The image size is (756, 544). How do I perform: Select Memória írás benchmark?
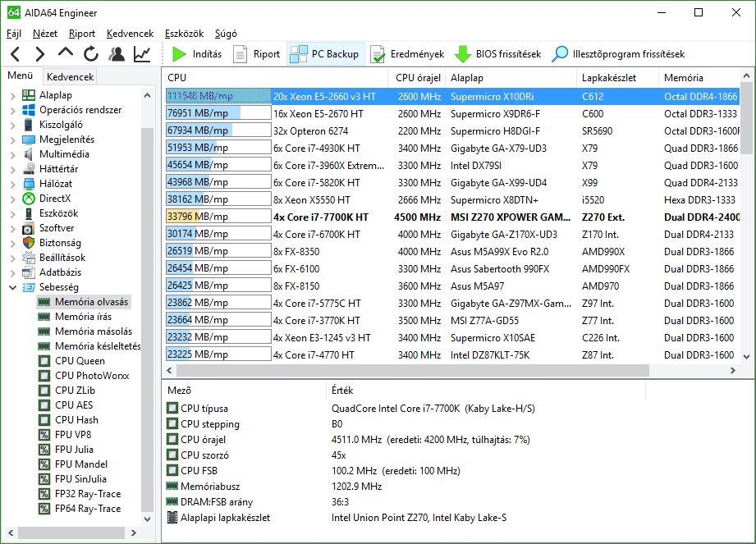click(x=83, y=317)
